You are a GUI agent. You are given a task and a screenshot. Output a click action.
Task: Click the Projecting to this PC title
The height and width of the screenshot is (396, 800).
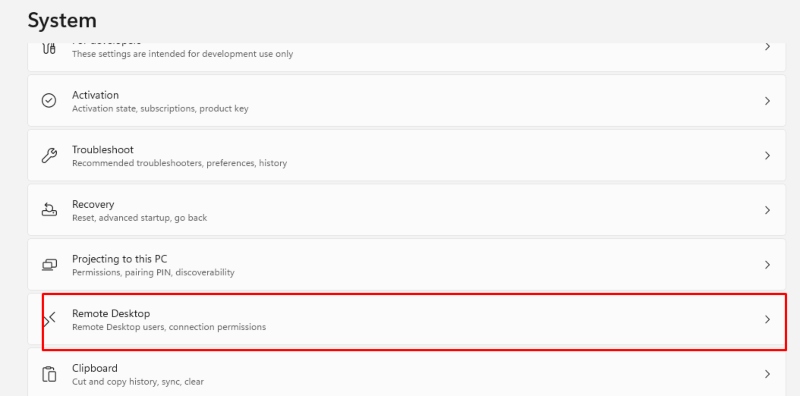pyautogui.click(x=119, y=259)
